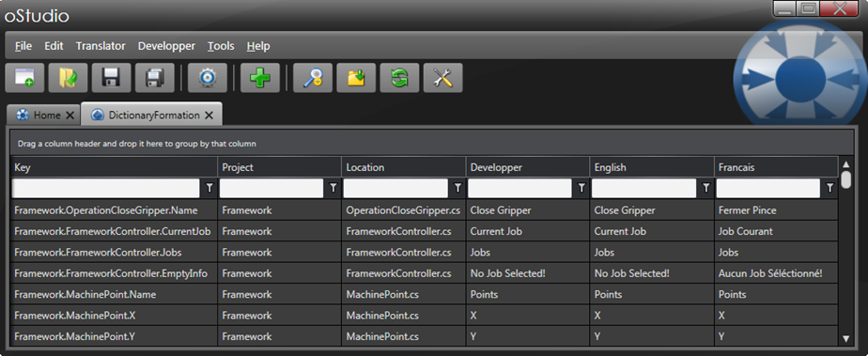Focus the Location column filter text box
This screenshot has height=356, width=868.
point(395,188)
